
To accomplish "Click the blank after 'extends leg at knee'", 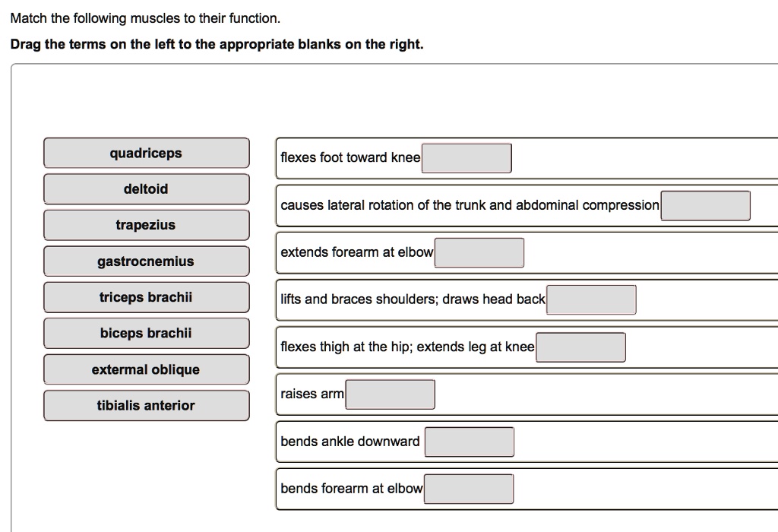I will pos(580,347).
